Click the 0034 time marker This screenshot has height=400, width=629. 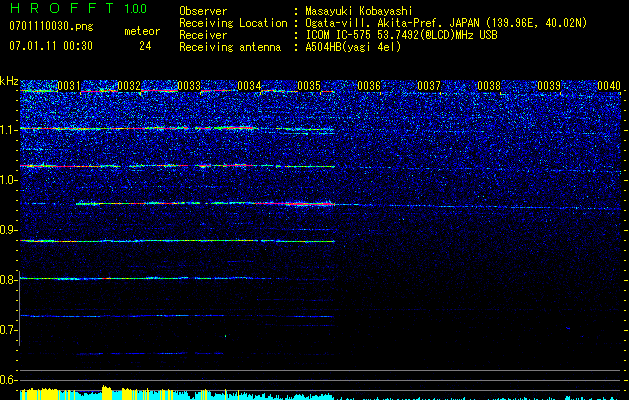click(249, 86)
